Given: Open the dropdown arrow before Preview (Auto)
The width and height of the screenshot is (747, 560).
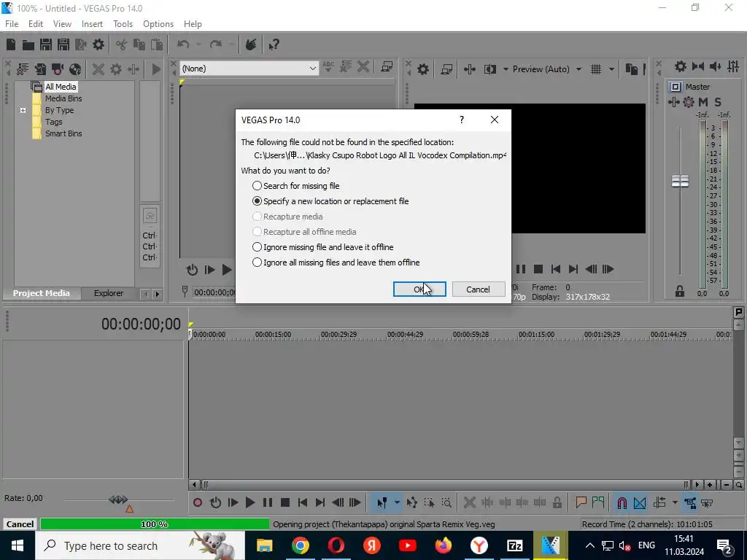Looking at the screenshot, I should 506,69.
